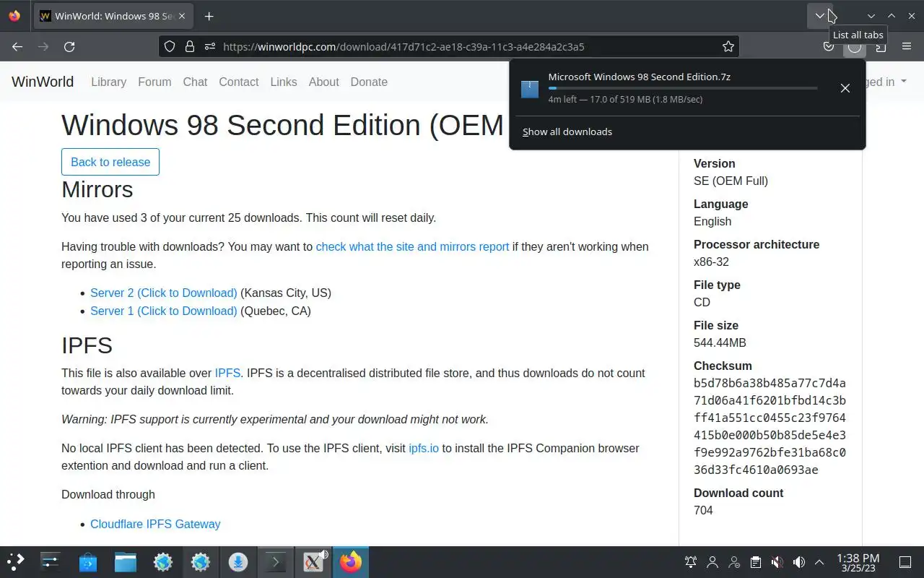Open the Contact nav item
The width and height of the screenshot is (924, 578).
coord(239,82)
